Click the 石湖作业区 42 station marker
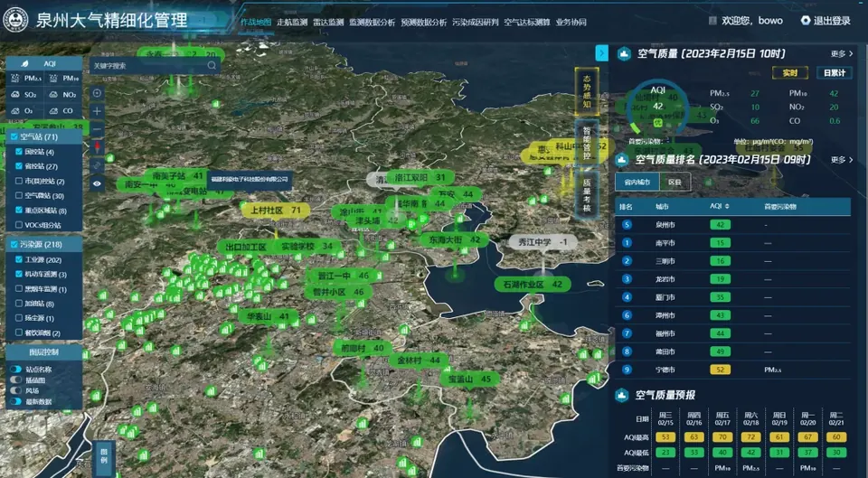The image size is (868, 478). 533,285
